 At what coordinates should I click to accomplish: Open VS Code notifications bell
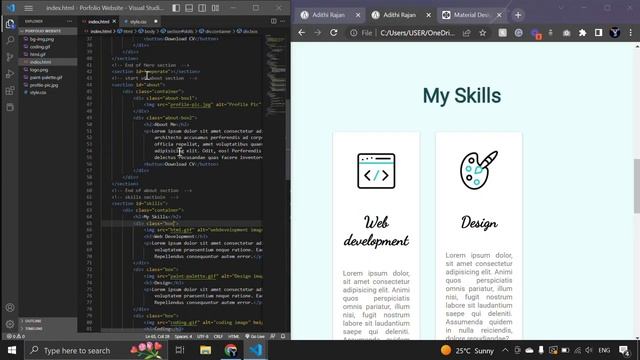click(x=283, y=336)
